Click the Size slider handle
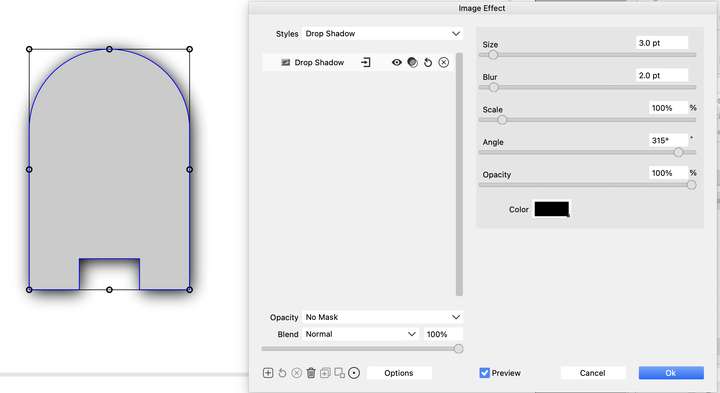Screen dimensions: 720x393 click(493, 55)
